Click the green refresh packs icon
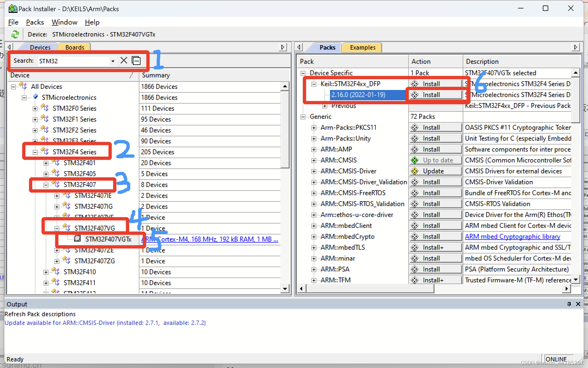 (15, 34)
